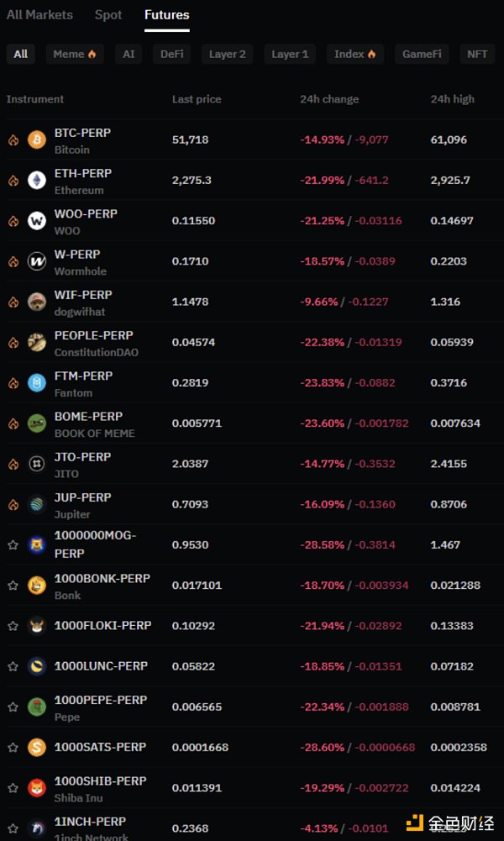
Task: Sort by the 24h change column
Action: tap(328, 99)
